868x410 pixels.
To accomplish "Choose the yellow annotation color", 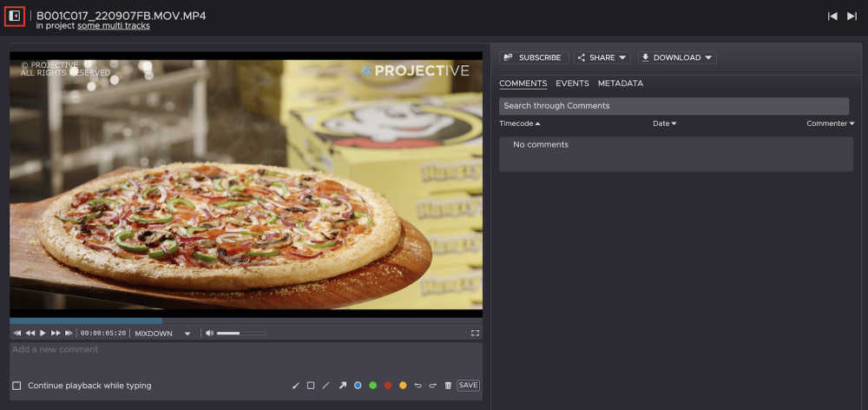I will click(x=403, y=386).
